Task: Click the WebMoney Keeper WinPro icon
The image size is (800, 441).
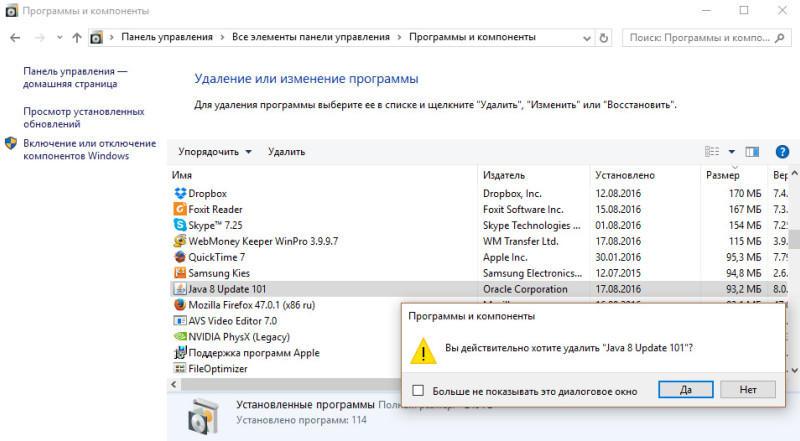Action: [180, 240]
